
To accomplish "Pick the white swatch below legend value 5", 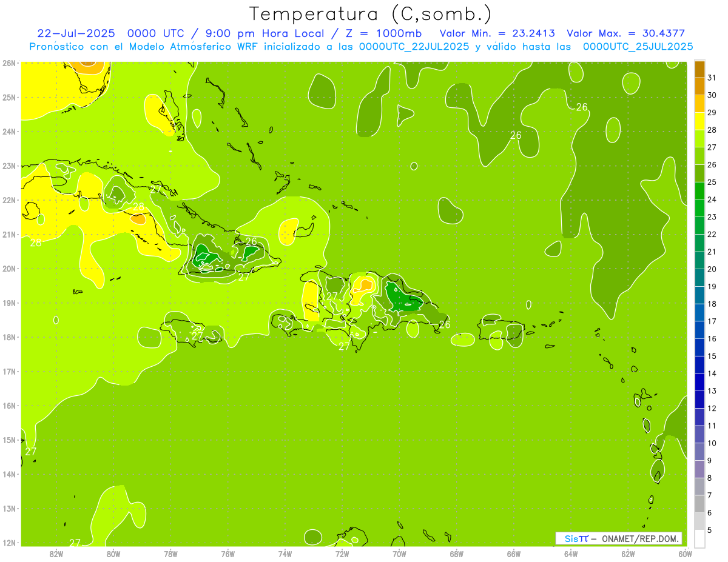I will (x=699, y=538).
